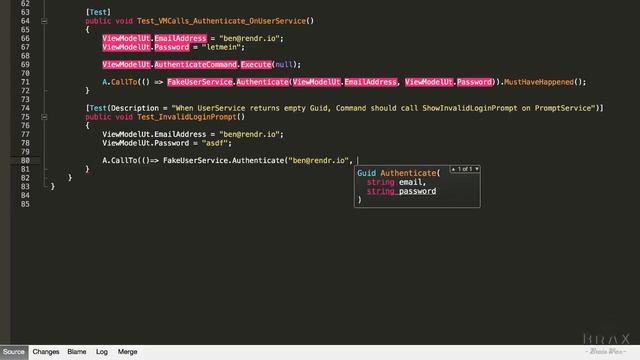
Task: Click A.CallTo on line 71
Action: click(120, 82)
